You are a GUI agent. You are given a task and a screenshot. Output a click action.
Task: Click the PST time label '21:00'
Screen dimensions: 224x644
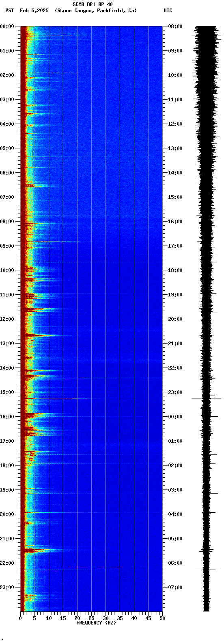click(7, 539)
